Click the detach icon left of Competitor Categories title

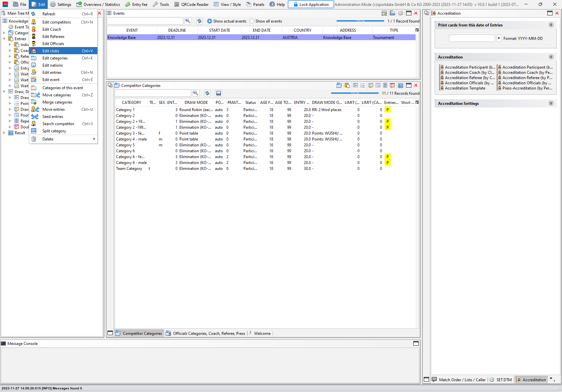(110, 85)
